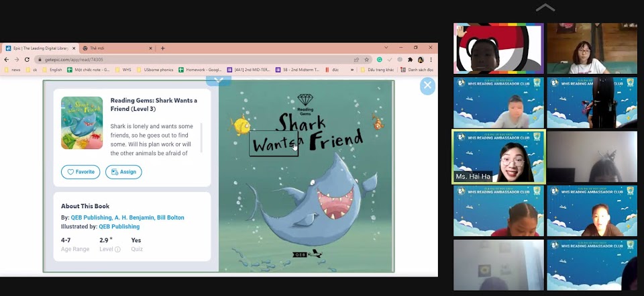Open the 'Homework - Googl...' bookmark
The height and width of the screenshot is (296, 644).
[x=201, y=70]
